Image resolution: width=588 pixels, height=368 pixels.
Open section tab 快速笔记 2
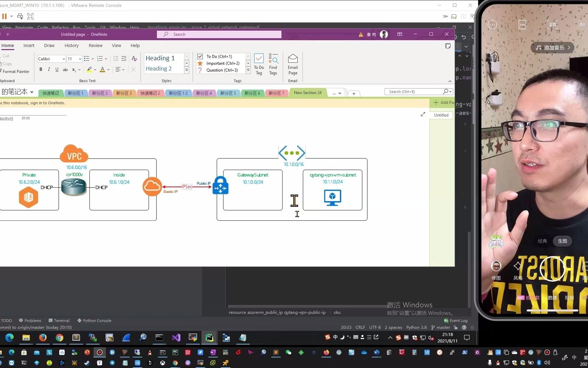(x=150, y=93)
